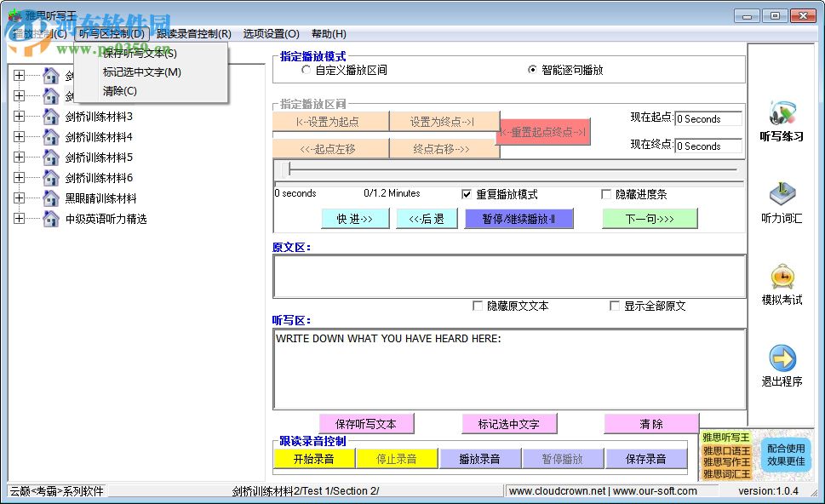
Task: Select the 剑桥训练材料3 tree row
Action: [99, 117]
